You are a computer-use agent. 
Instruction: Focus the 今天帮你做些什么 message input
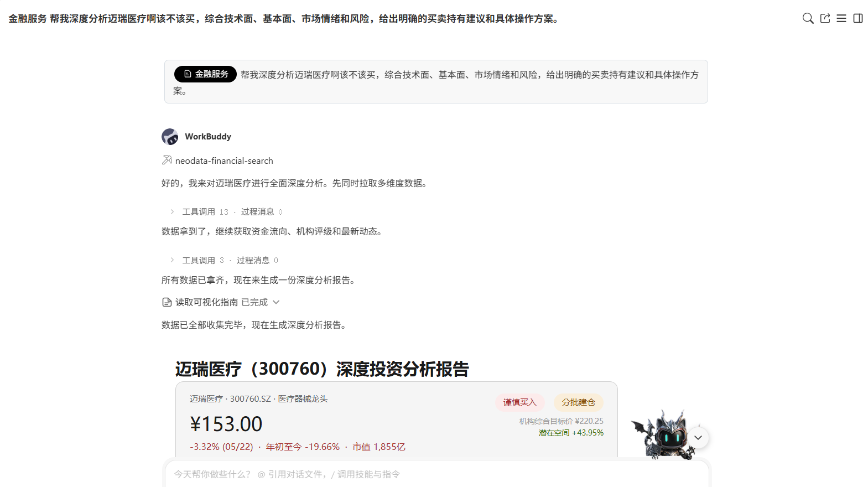coord(436,474)
